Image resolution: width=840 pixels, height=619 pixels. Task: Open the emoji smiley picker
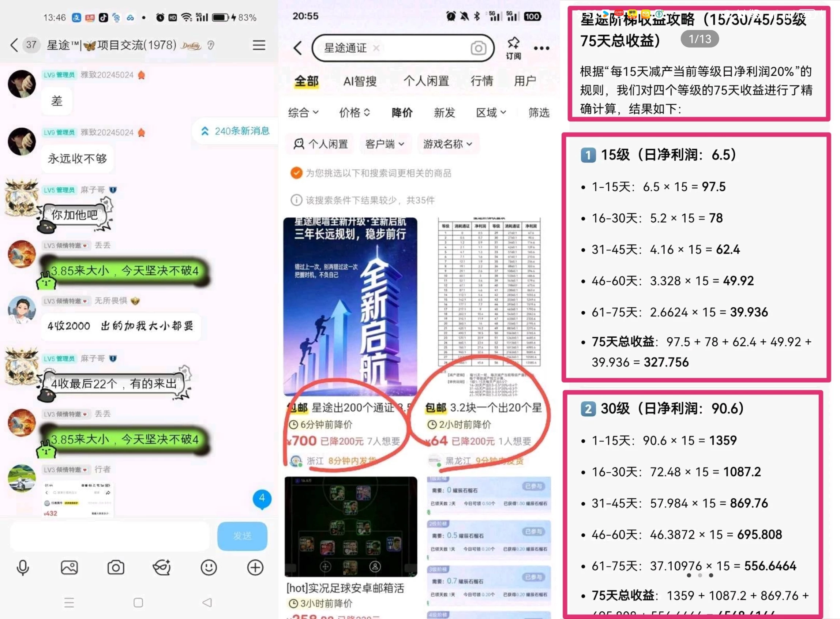[x=209, y=568]
